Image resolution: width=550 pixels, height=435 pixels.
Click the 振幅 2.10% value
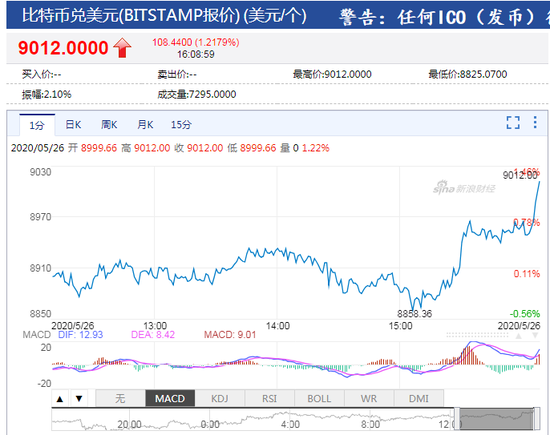(x=47, y=94)
